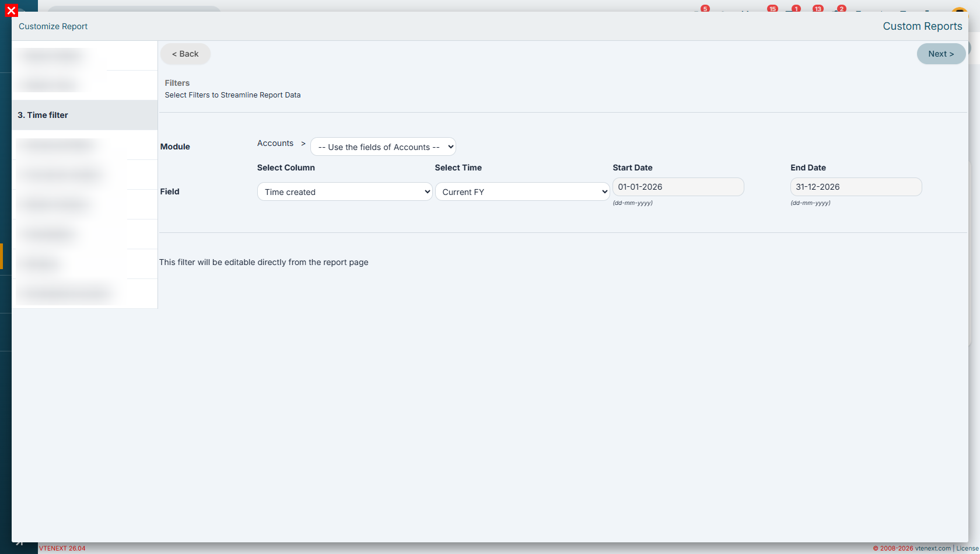Click the notification badge showing 15
The width and height of the screenshot is (980, 554).
pyautogui.click(x=772, y=8)
